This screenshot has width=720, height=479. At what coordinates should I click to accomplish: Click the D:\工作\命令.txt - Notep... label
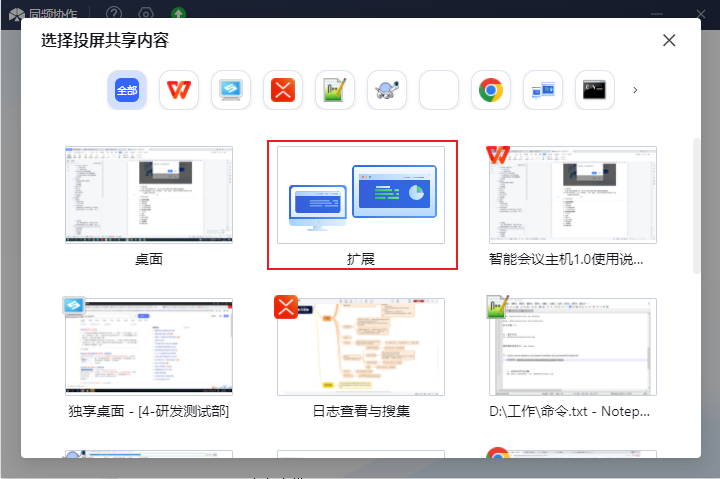coord(569,411)
